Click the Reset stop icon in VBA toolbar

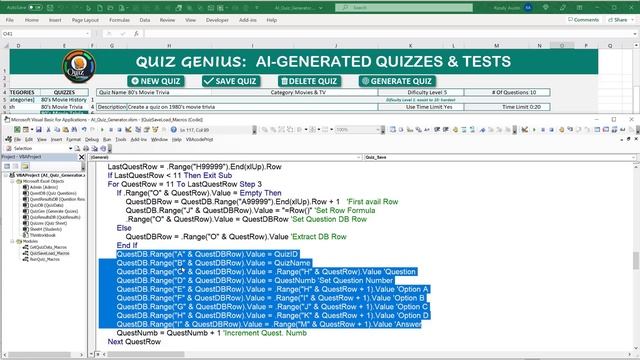click(119, 130)
